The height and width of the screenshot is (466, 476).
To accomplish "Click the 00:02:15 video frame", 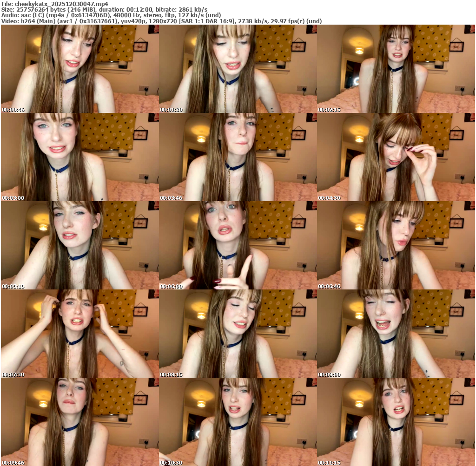I will tap(396, 69).
